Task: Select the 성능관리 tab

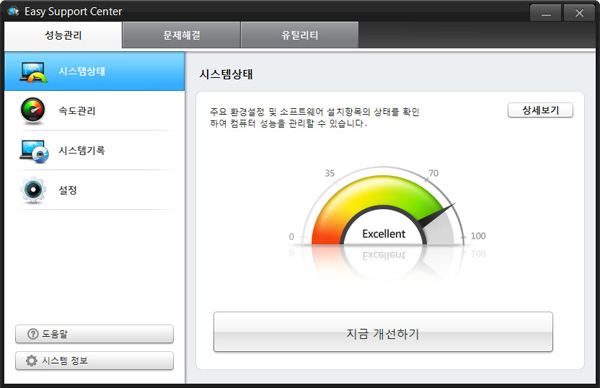Action: (63, 35)
